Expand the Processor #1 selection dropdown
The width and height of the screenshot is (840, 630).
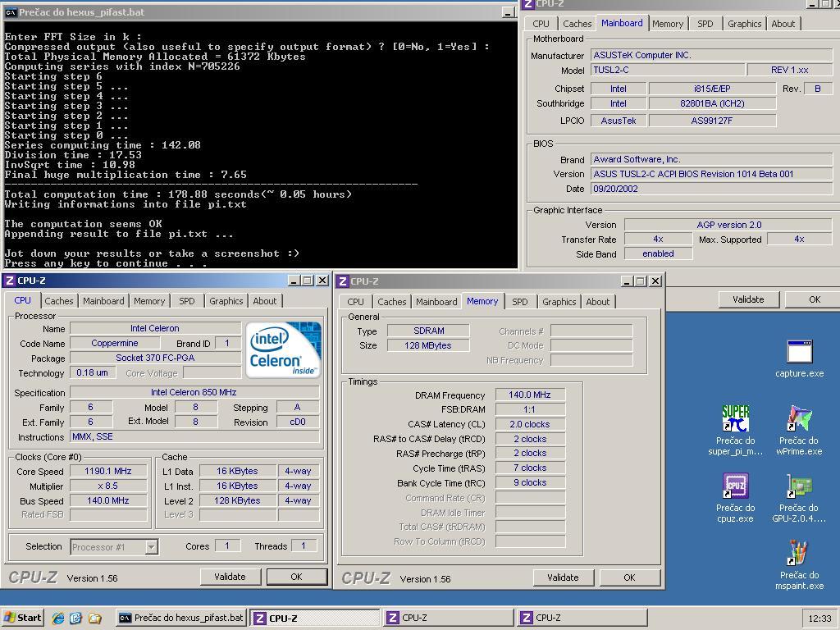point(152,547)
